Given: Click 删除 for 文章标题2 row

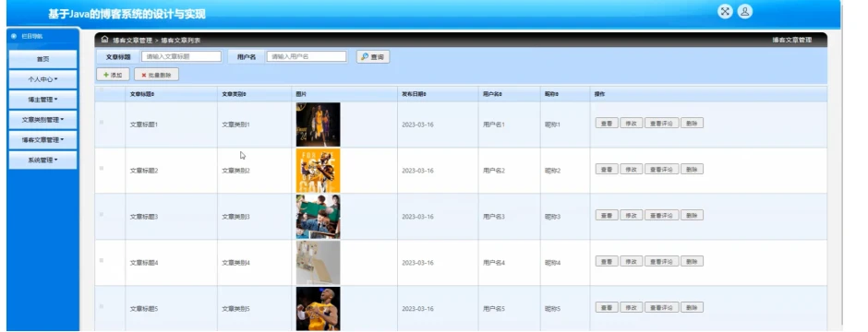Looking at the screenshot, I should tap(692, 169).
